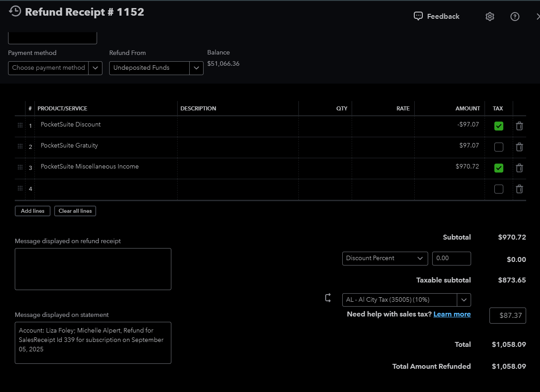Image resolution: width=540 pixels, height=392 pixels.
Task: Check tax box on line 4
Action: (x=499, y=189)
